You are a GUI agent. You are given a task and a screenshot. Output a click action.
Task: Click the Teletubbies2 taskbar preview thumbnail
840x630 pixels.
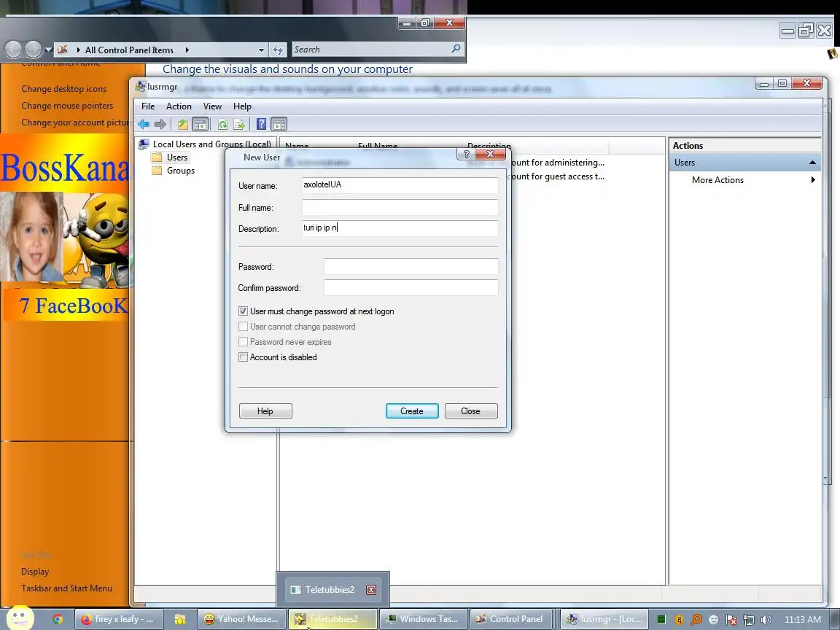(x=332, y=590)
